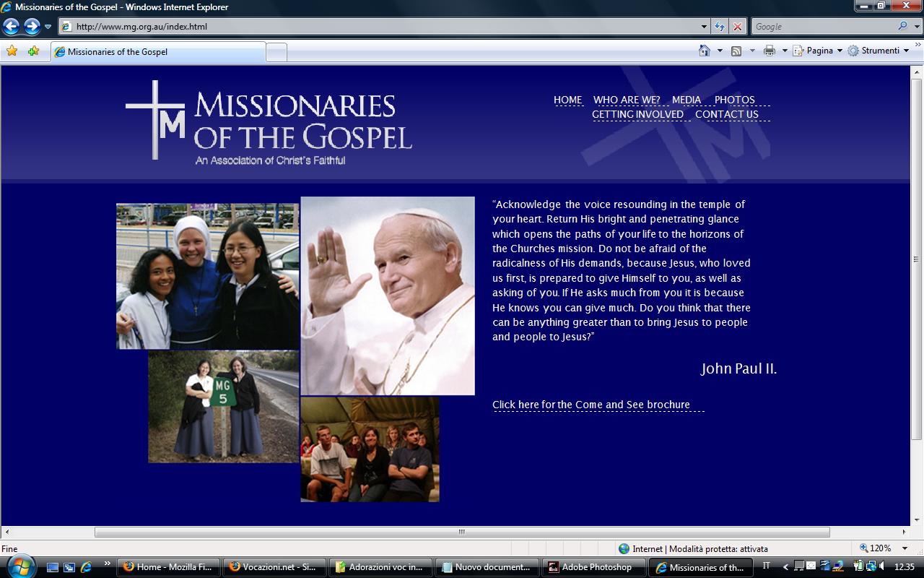Go back with the browser Back arrow

pos(11,27)
